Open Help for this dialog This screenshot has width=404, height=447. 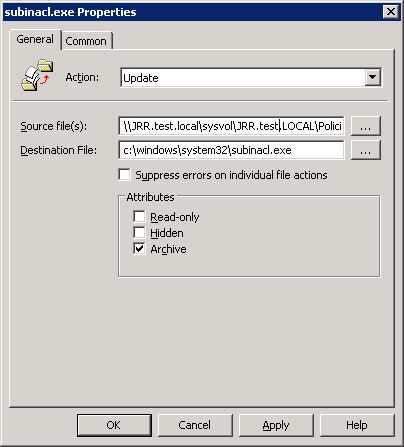tap(357, 425)
